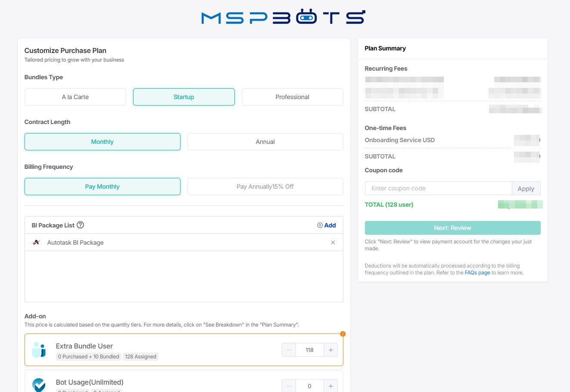Choose the Startup bundle type

184,97
